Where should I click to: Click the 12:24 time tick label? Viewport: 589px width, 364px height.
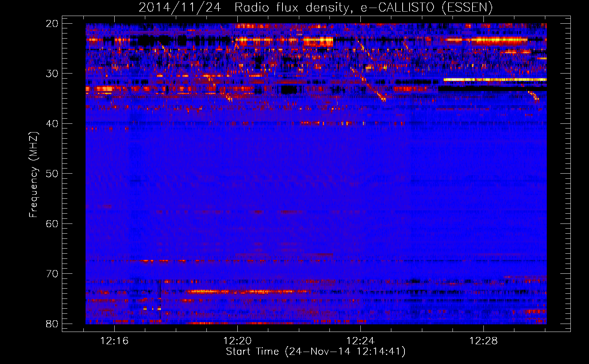360,341
